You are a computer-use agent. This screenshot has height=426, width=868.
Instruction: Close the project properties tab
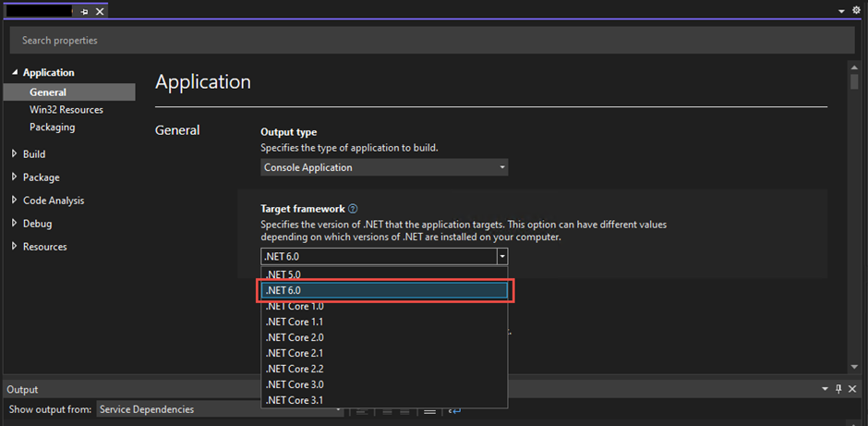coord(100,11)
